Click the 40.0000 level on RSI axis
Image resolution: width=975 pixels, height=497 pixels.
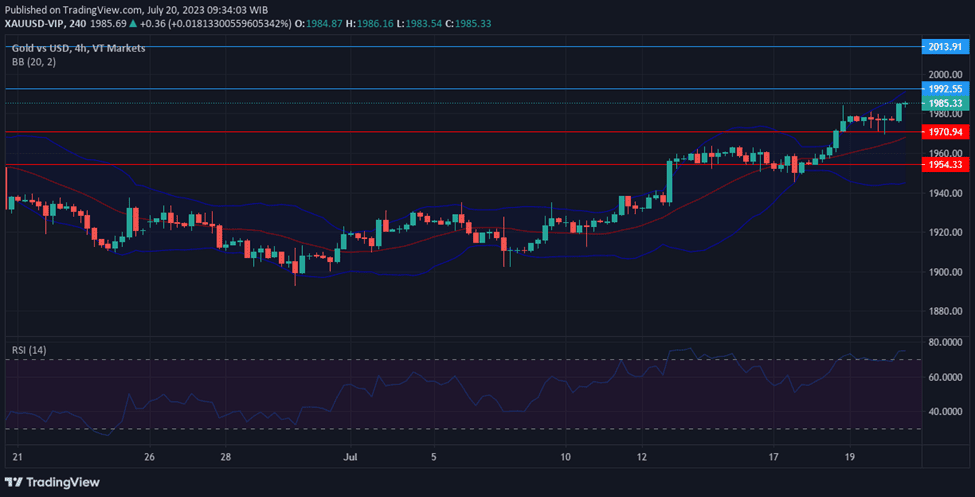(944, 411)
